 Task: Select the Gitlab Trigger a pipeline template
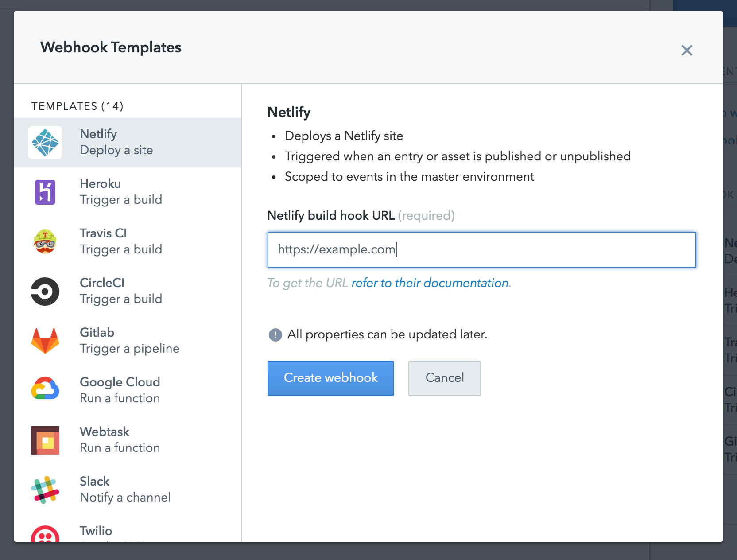pyautogui.click(x=128, y=341)
